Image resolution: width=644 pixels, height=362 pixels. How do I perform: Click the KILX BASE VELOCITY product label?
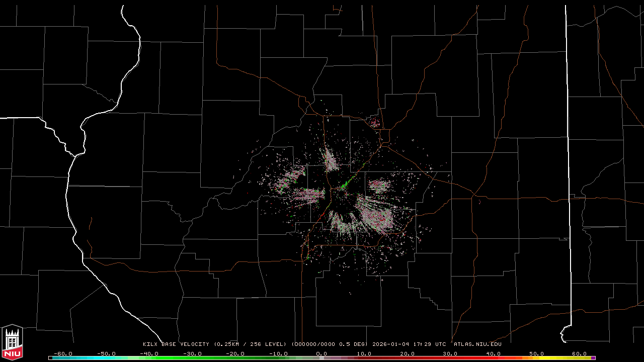point(176,344)
